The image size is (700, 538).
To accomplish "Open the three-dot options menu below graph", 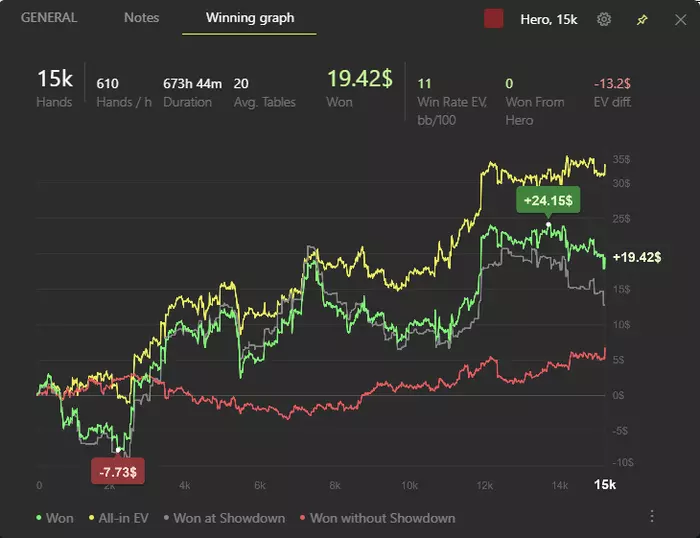I will click(652, 516).
